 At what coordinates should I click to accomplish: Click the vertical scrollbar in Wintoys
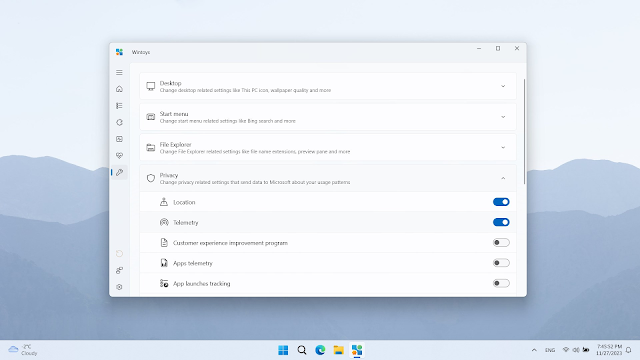524,131
